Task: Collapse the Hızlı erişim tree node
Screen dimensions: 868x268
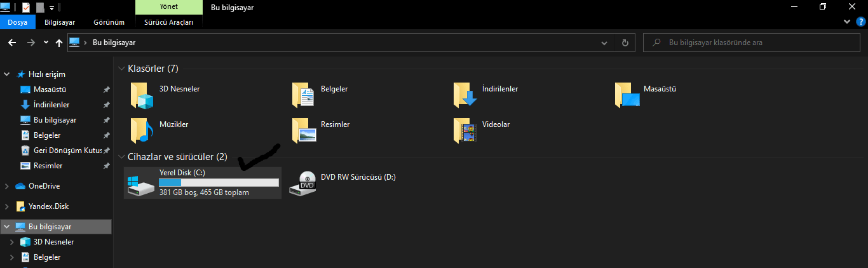Action: click(7, 74)
